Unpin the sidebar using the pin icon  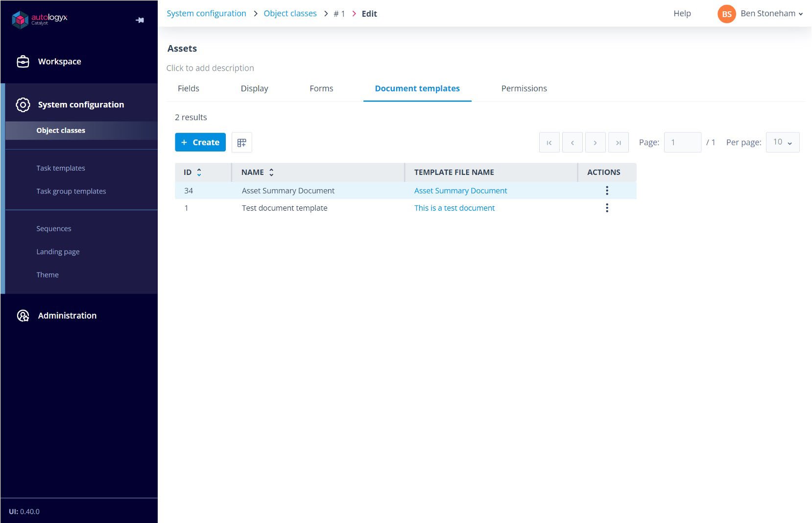(140, 20)
